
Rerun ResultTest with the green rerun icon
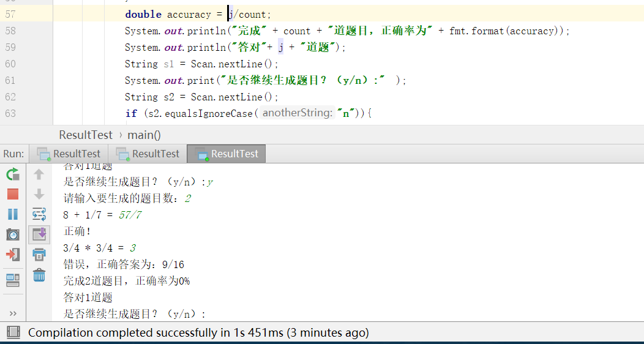tap(13, 174)
